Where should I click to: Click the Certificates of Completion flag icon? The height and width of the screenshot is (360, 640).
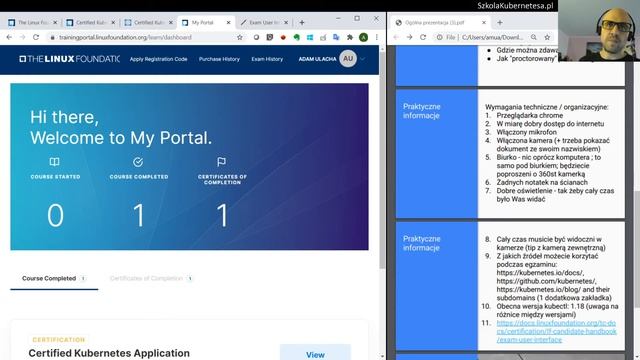(x=222, y=162)
